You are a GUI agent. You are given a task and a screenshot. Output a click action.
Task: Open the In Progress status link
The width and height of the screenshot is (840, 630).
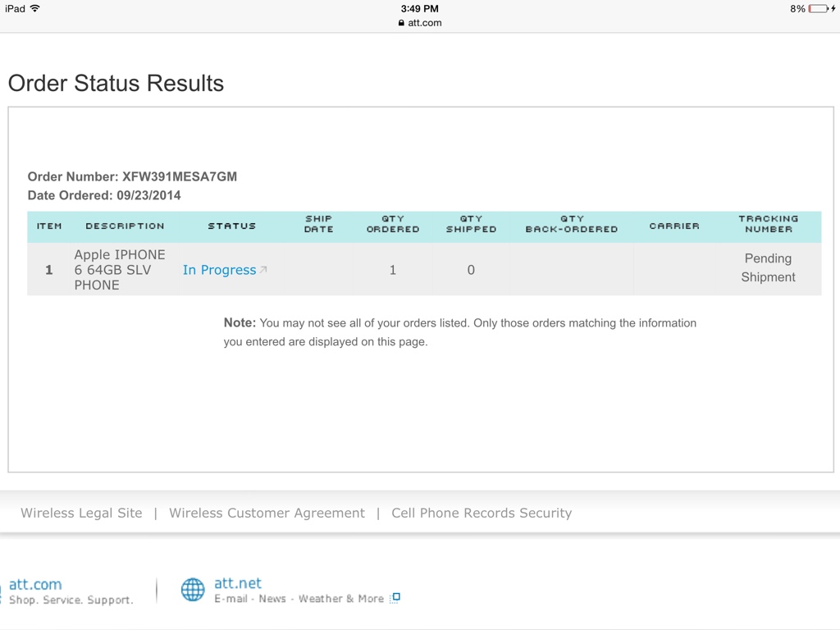[219, 270]
